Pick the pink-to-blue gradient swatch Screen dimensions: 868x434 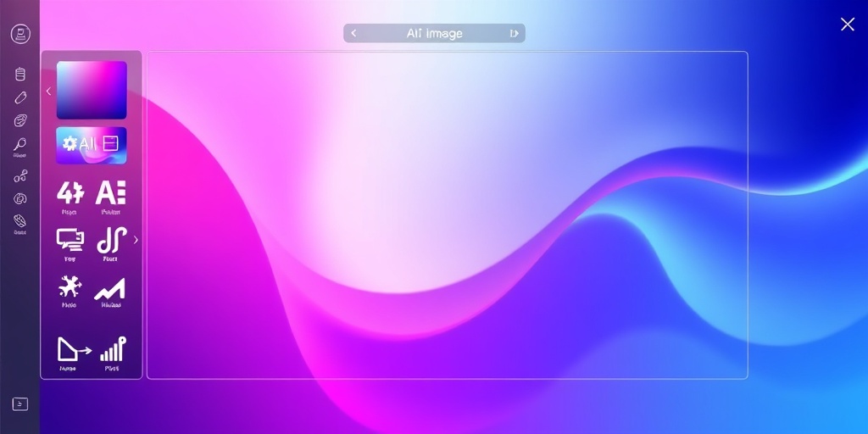click(x=92, y=90)
